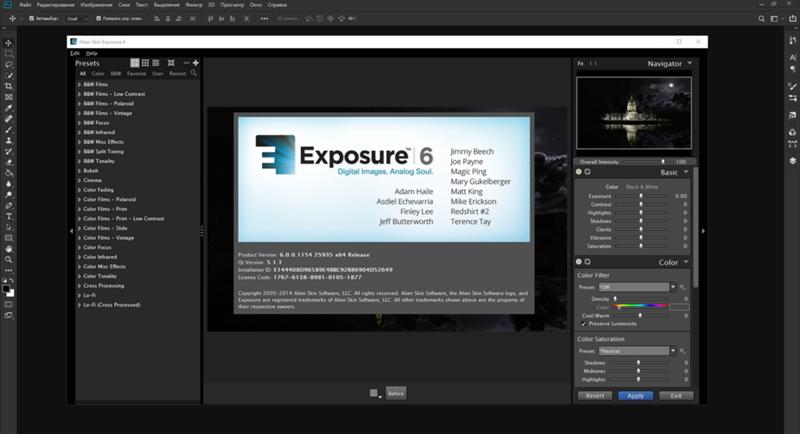
Task: Select the Hand tool
Action: click(x=9, y=249)
